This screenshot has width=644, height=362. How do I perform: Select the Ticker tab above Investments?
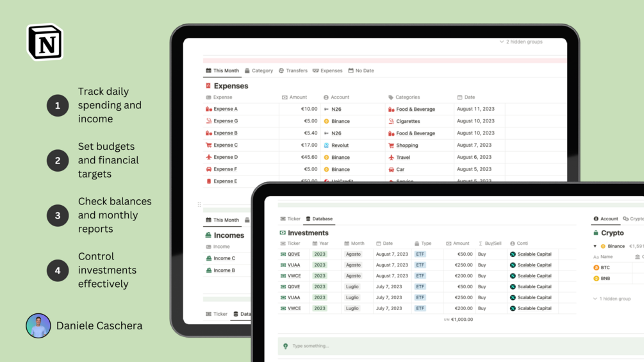pyautogui.click(x=290, y=218)
